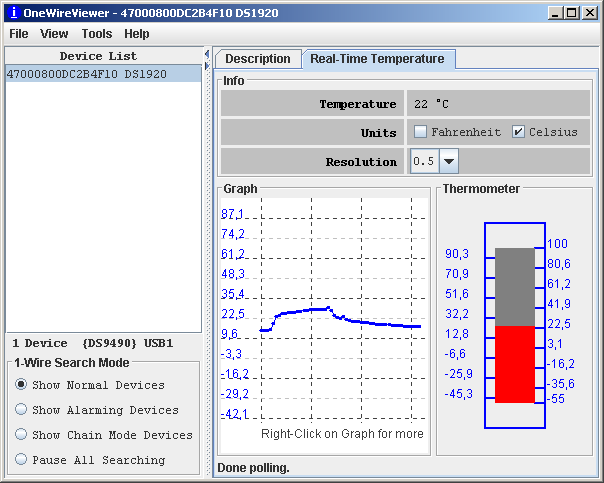Minimize the OneWireViewer window

point(555,13)
